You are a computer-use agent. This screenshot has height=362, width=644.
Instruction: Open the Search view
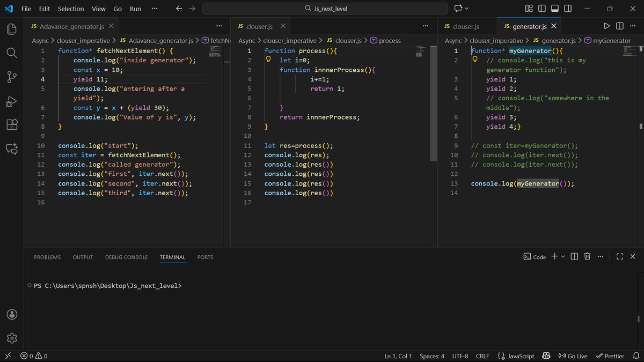pos(11,53)
